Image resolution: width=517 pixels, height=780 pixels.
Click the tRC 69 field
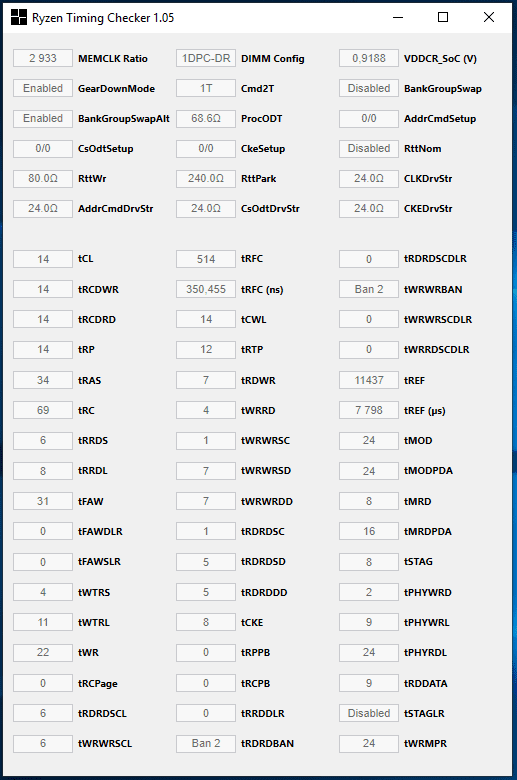(43, 410)
